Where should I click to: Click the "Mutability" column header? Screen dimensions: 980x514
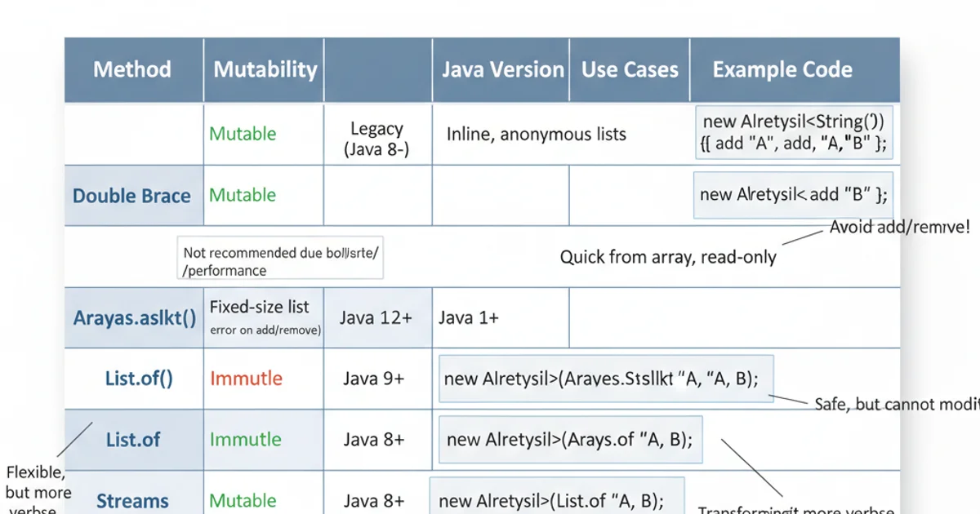263,69
